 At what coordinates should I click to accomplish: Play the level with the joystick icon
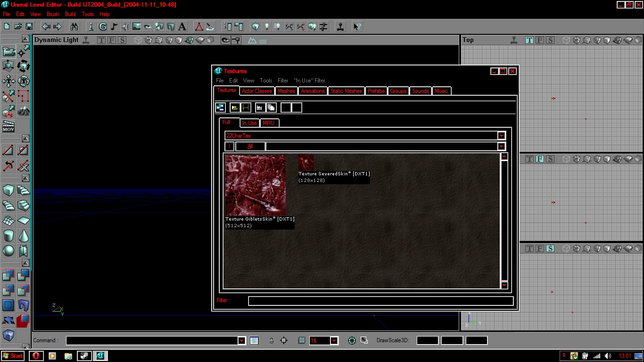coord(340,26)
